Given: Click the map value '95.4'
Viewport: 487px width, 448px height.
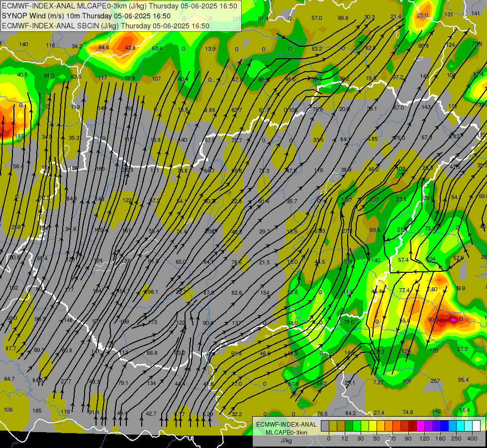Looking at the screenshot, I should (464, 380).
